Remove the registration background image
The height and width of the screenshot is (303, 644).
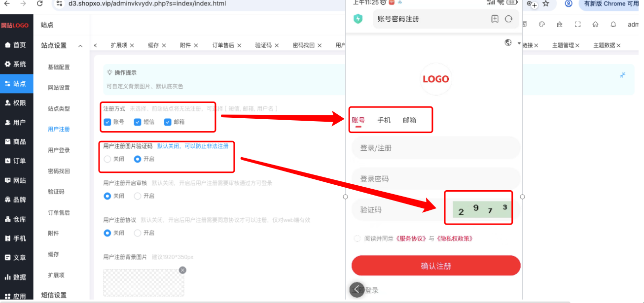(x=182, y=270)
